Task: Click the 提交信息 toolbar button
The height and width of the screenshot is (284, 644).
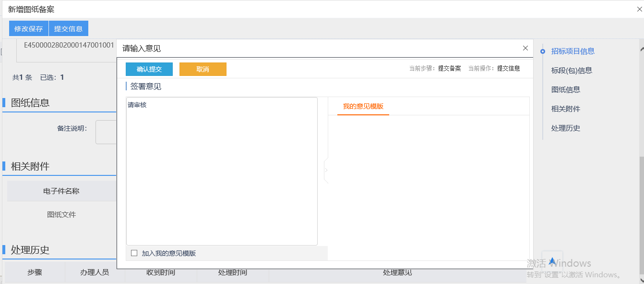Action: click(68, 29)
